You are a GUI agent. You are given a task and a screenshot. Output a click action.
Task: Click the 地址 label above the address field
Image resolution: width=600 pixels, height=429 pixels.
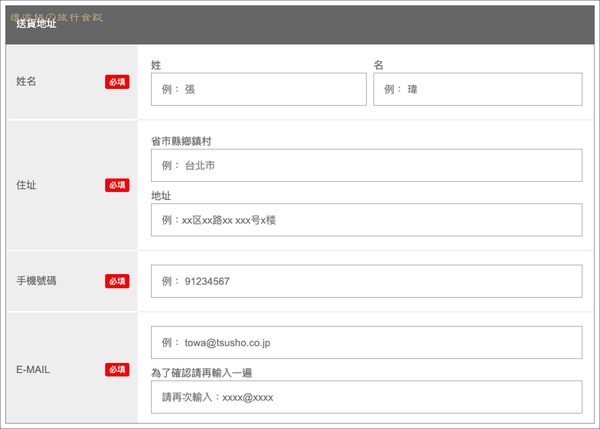tap(161, 196)
